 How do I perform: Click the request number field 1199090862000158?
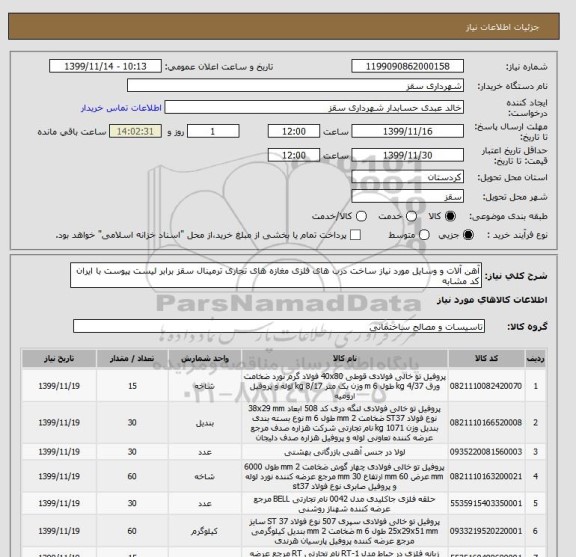(x=407, y=67)
